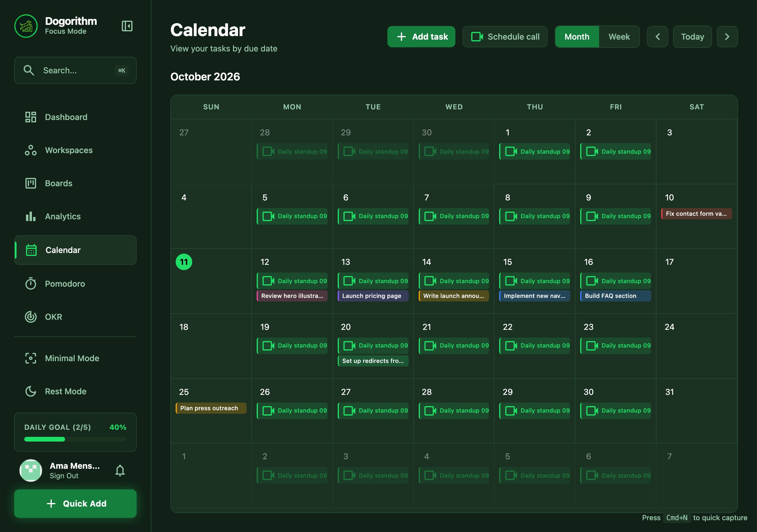Click the 40% daily goal value
The height and width of the screenshot is (532, 757).
(118, 427)
